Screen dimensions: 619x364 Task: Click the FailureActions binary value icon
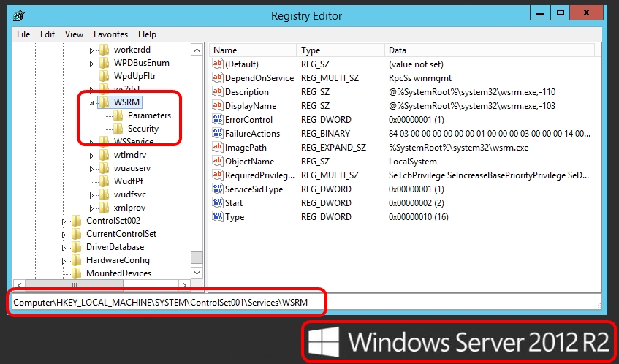(218, 133)
